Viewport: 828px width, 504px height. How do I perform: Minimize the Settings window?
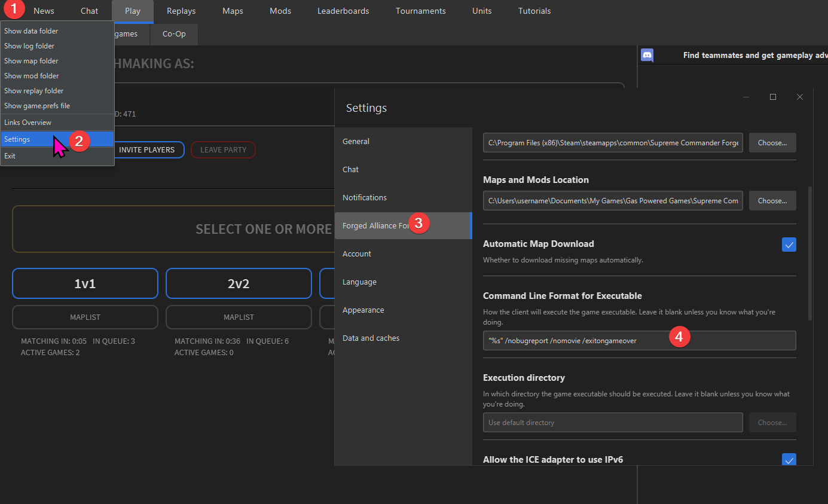[x=745, y=97]
